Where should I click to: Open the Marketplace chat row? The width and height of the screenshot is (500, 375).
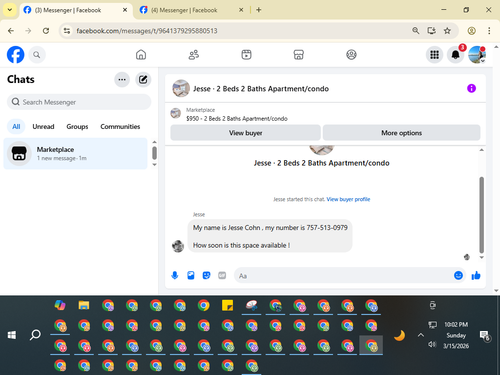pos(75,154)
